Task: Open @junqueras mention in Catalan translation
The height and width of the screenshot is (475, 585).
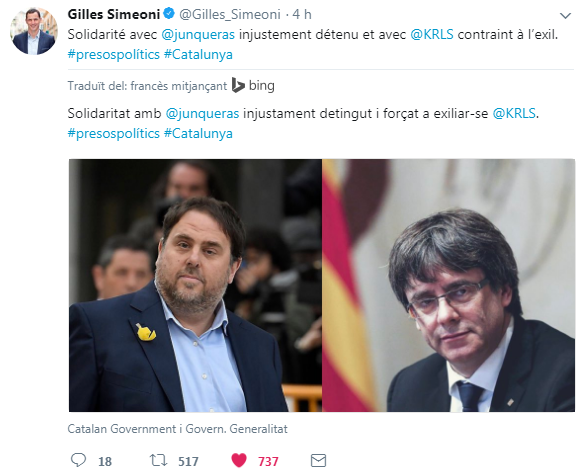Action: point(202,113)
